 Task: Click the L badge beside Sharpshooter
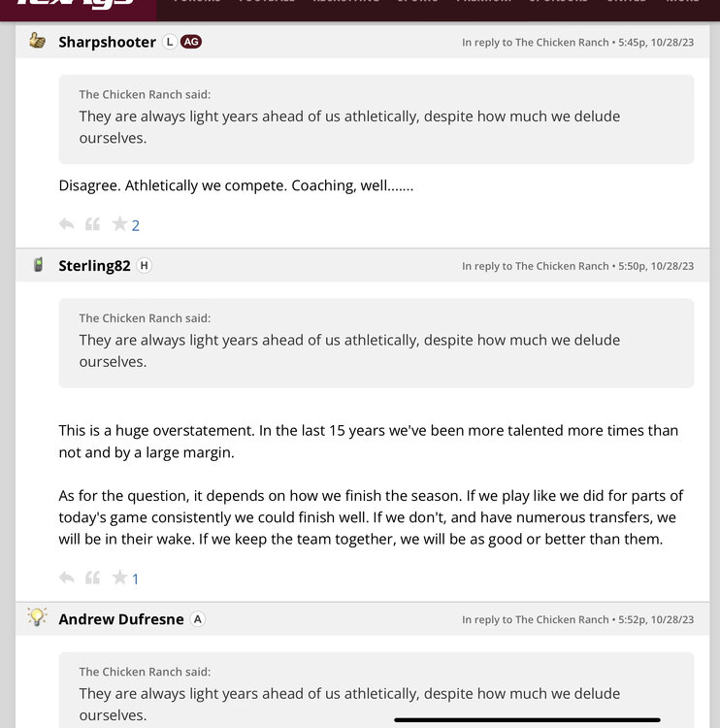(x=170, y=42)
